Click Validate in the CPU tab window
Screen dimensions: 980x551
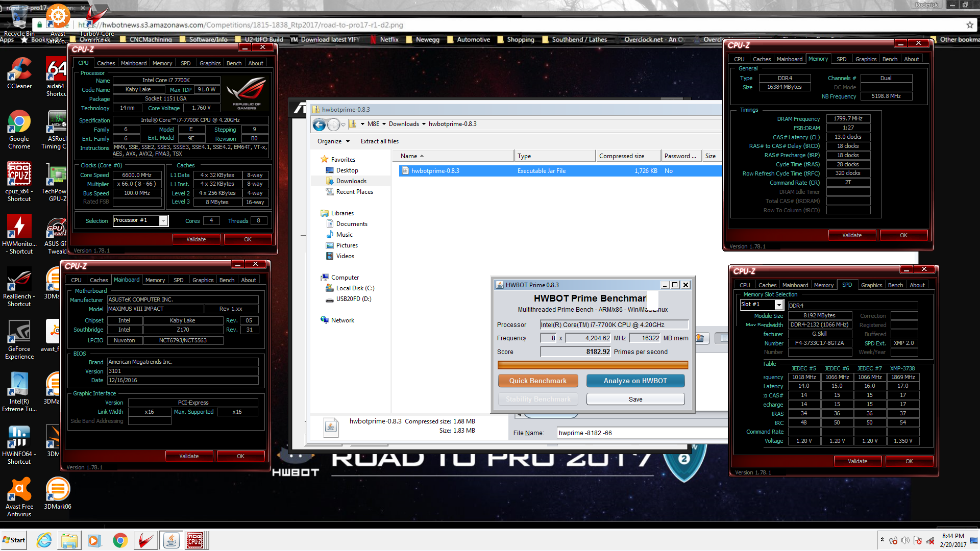pos(196,239)
